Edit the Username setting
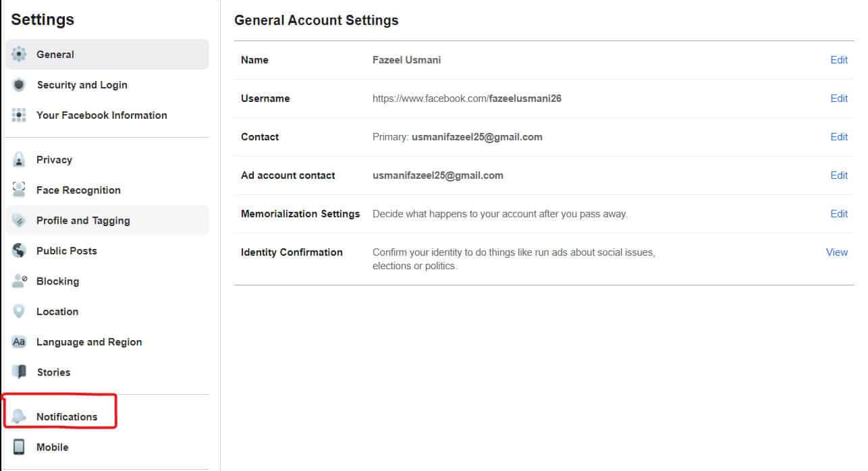 [x=839, y=99]
